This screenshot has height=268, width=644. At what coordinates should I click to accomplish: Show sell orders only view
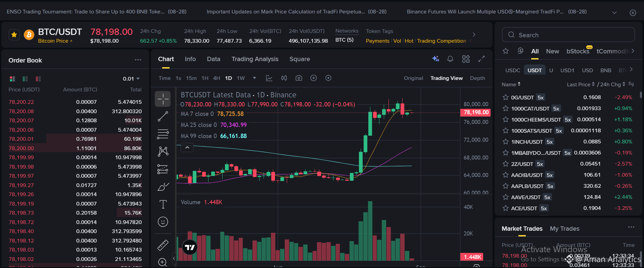pos(38,79)
